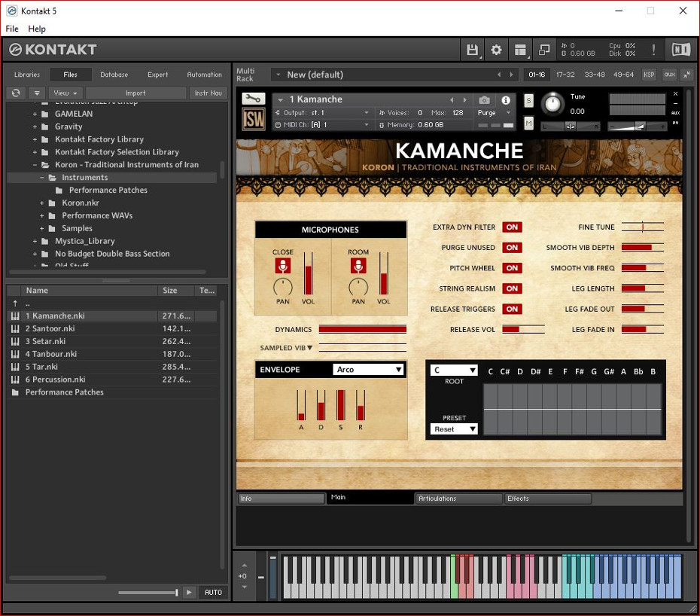The image size is (700, 616).
Task: Open the Preset Reset dropdown
Action: pyautogui.click(x=454, y=428)
